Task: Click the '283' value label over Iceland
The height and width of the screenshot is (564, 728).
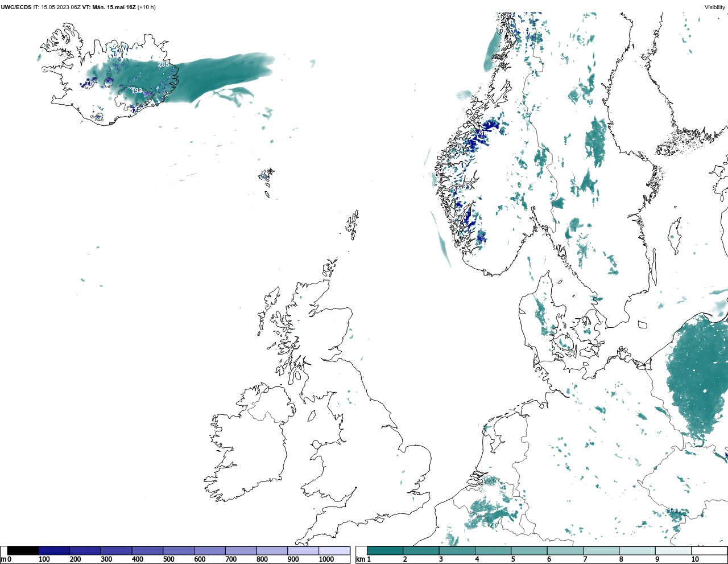Action: pos(163,65)
